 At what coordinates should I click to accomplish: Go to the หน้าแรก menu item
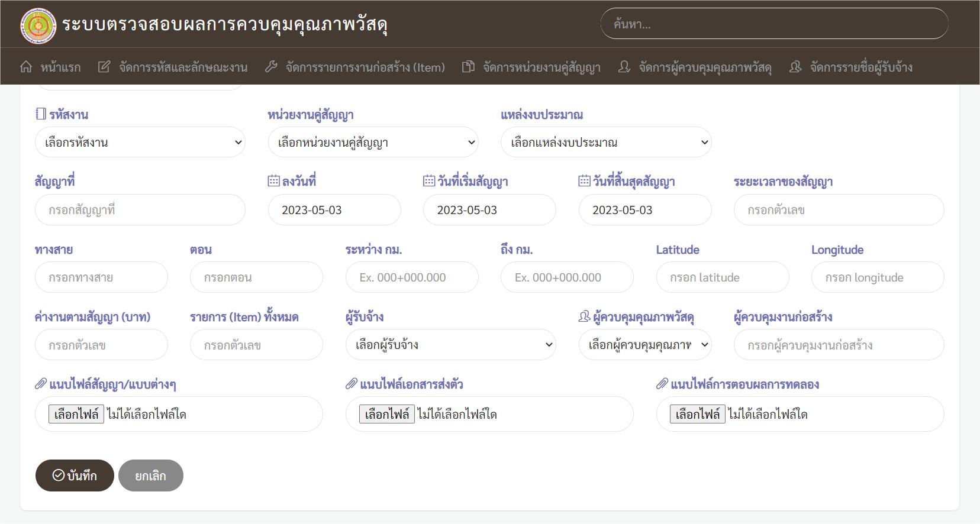[x=60, y=67]
